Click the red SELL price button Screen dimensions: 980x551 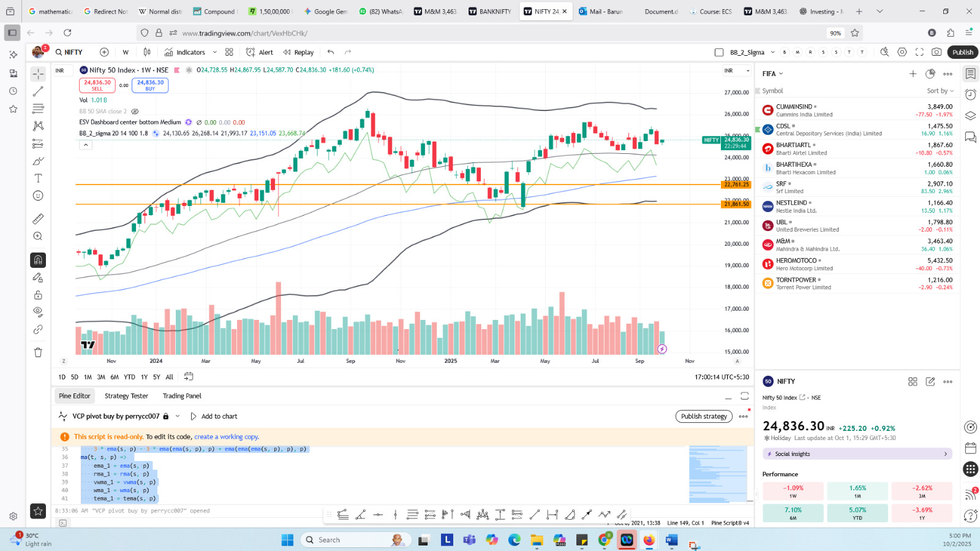97,85
